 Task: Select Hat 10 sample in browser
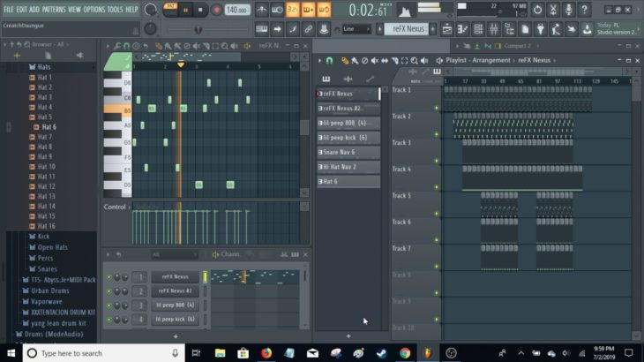[46, 166]
